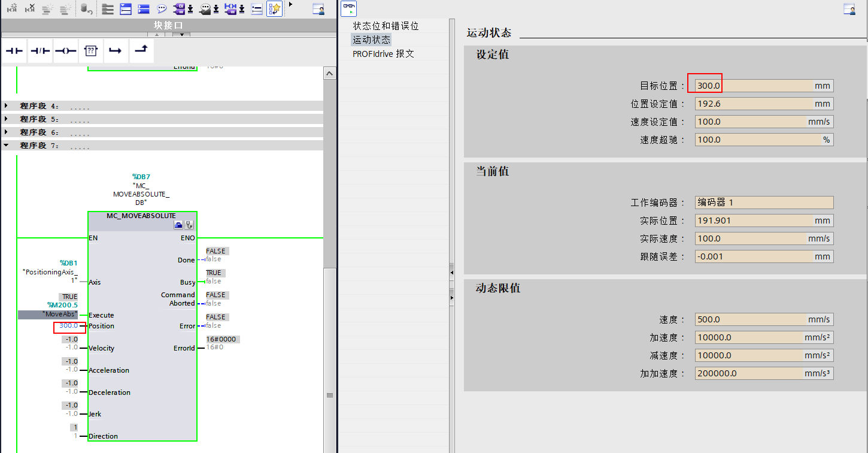Click the free-form comments speech bubble icon

(160, 8)
